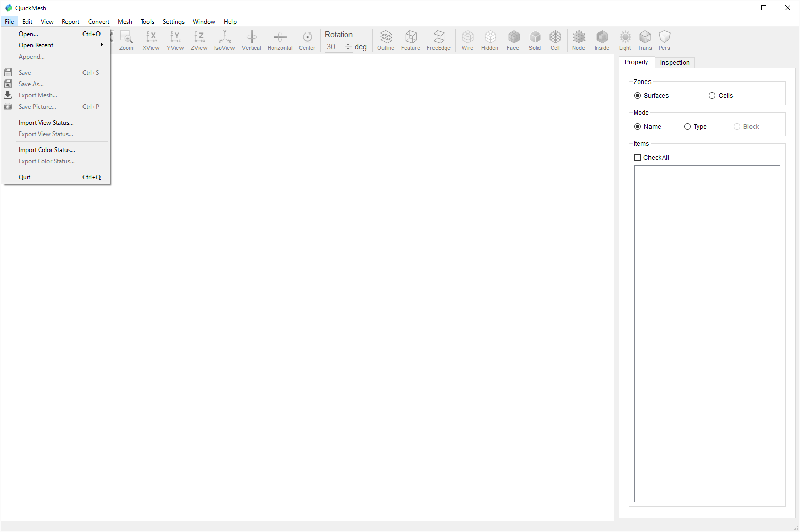Choose Quit from the File menu
Screen dimensions: 800x532
coord(56,177)
